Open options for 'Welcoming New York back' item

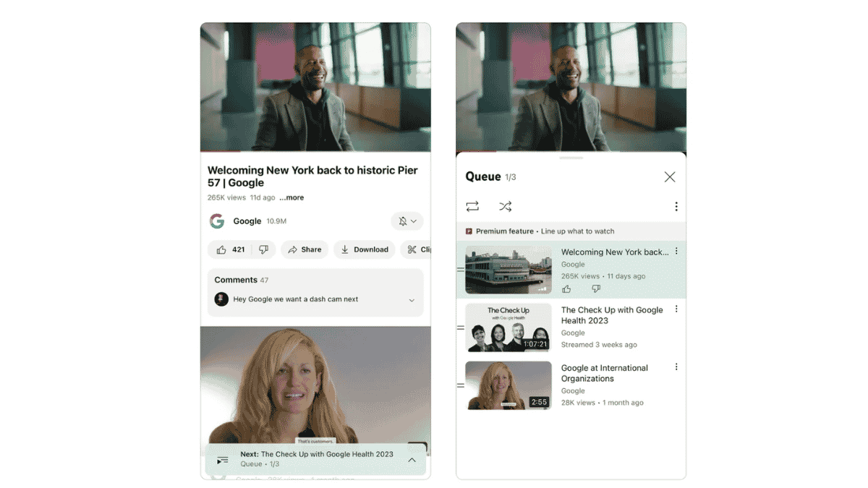pos(676,252)
